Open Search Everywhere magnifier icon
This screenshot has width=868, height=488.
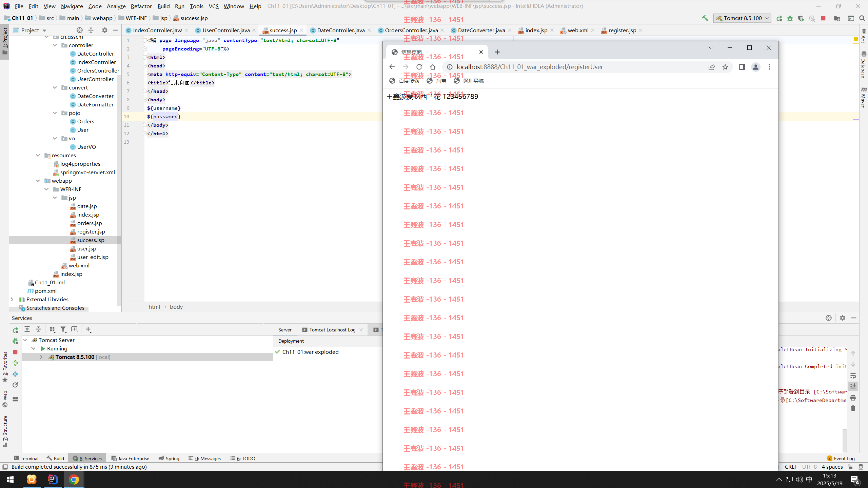tap(862, 18)
